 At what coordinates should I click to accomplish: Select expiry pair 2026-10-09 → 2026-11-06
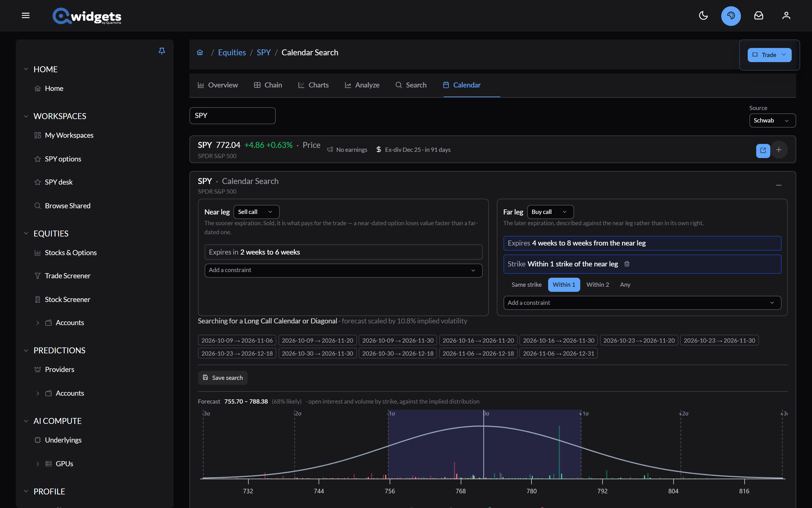(237, 341)
